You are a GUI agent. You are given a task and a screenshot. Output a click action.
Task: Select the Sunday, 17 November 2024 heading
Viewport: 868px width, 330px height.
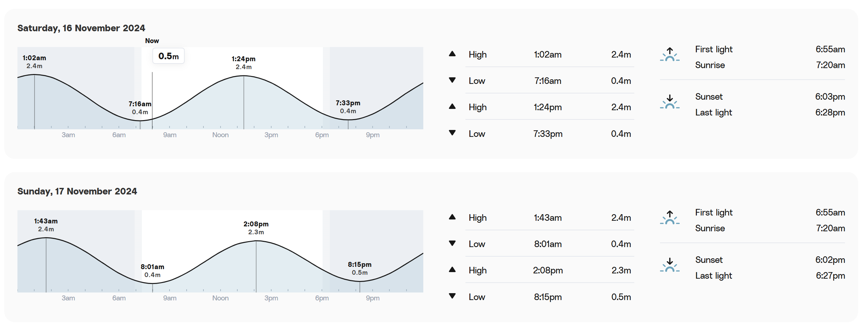(x=77, y=191)
